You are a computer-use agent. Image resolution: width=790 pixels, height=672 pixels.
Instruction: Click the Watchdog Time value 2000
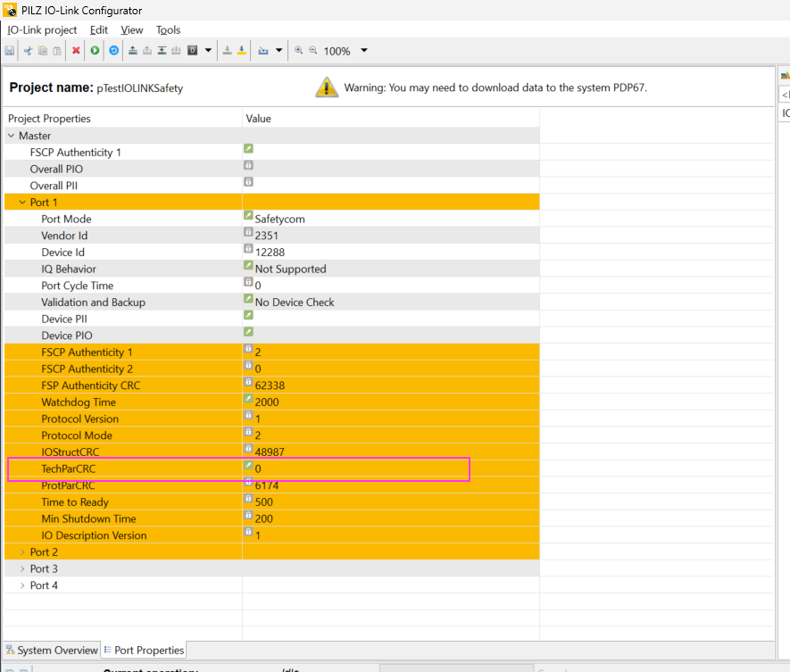click(267, 402)
